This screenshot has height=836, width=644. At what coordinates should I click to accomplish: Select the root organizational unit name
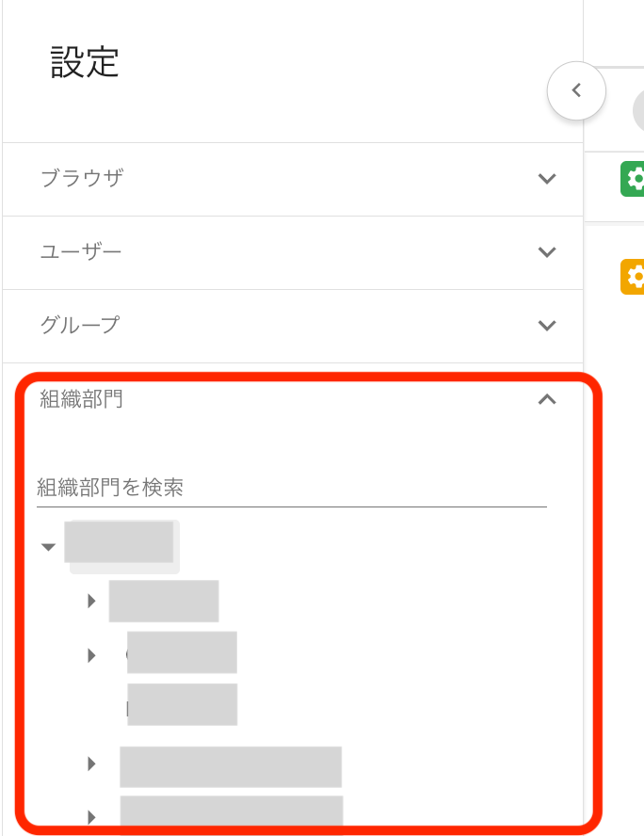pyautogui.click(x=119, y=542)
